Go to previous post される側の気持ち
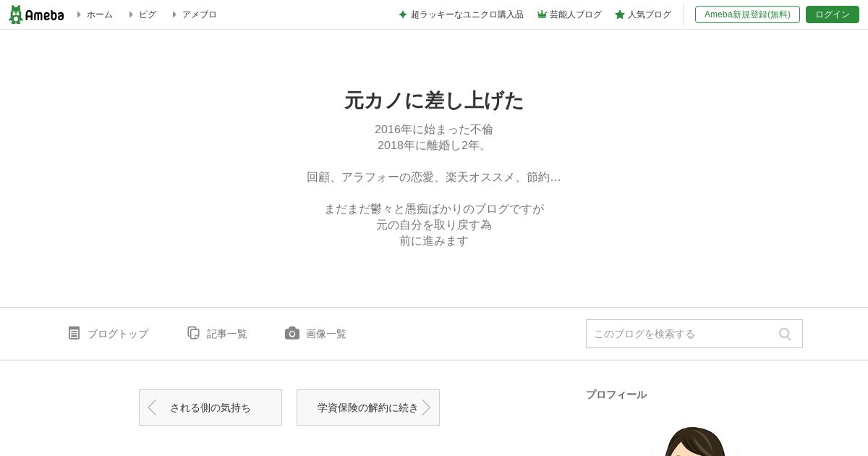This screenshot has height=456, width=868. tap(210, 408)
